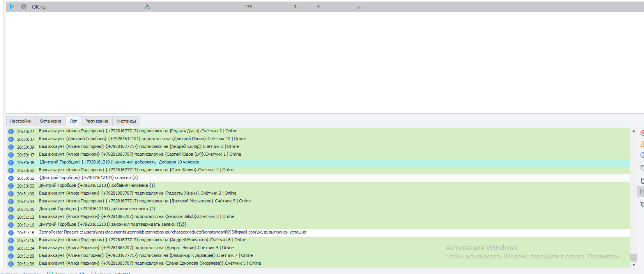Select log line mentioning Андрей Скляр
644x274 pixels.
pos(318,147)
